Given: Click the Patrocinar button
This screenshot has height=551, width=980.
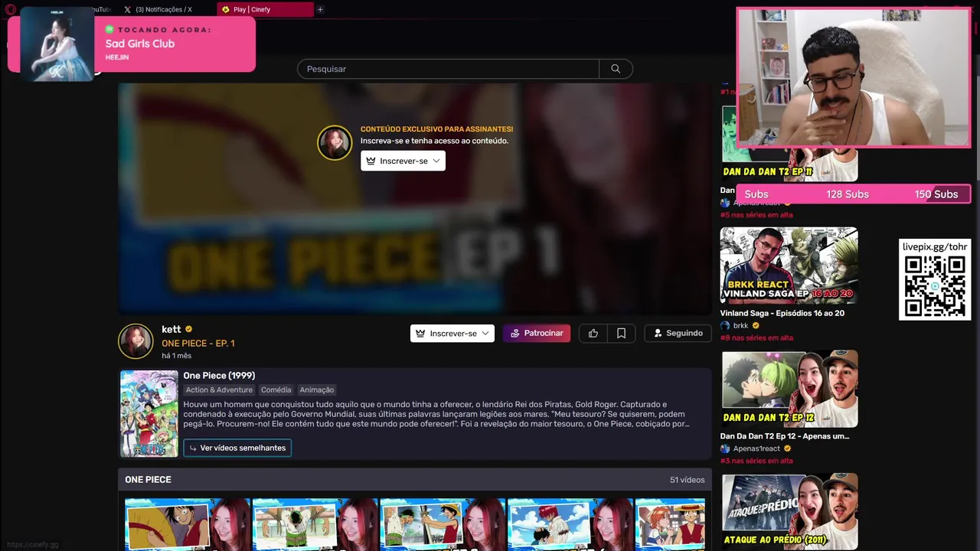Looking at the screenshot, I should click(537, 333).
